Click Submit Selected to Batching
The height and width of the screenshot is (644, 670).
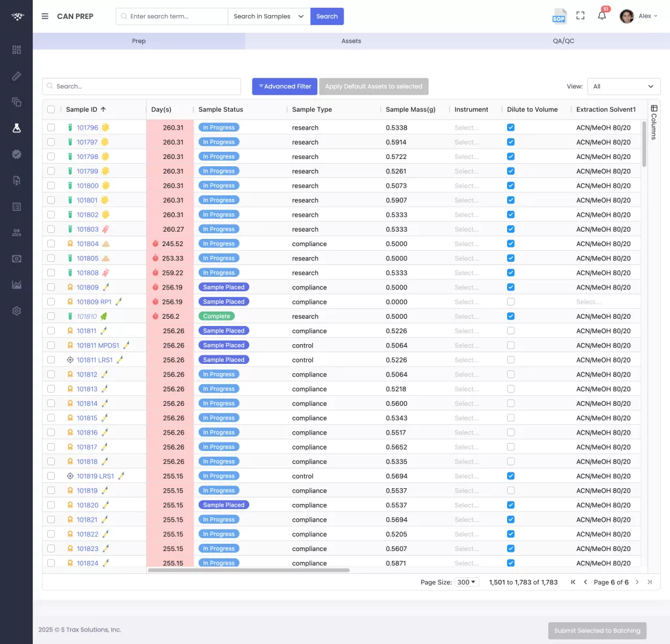[x=597, y=630]
